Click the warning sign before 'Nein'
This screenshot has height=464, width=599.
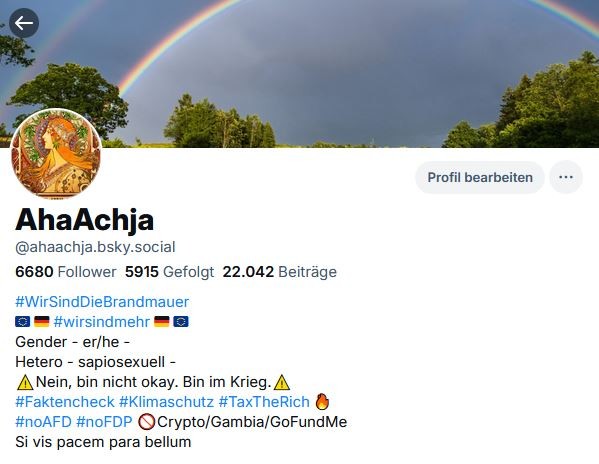click(25, 382)
